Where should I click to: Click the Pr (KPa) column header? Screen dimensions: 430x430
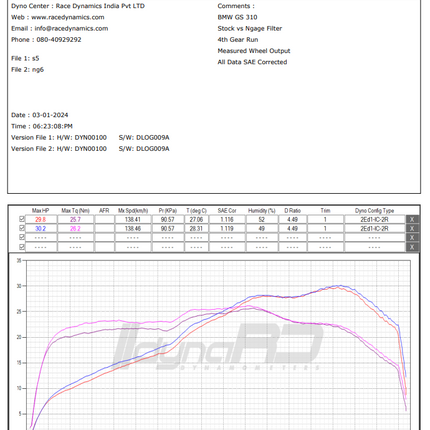coord(168,211)
